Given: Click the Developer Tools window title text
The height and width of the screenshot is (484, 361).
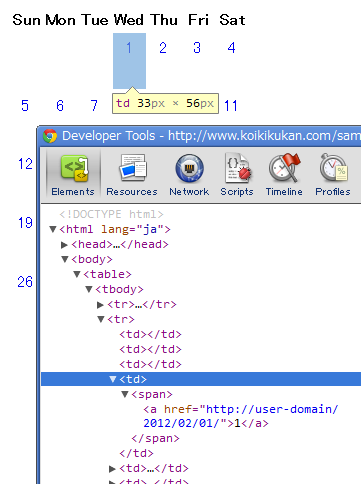Looking at the screenshot, I should coord(211,136).
